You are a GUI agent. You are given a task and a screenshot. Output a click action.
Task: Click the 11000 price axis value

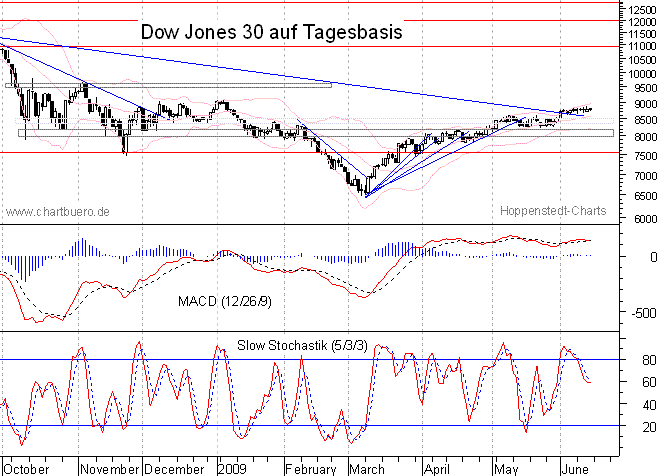(642, 46)
